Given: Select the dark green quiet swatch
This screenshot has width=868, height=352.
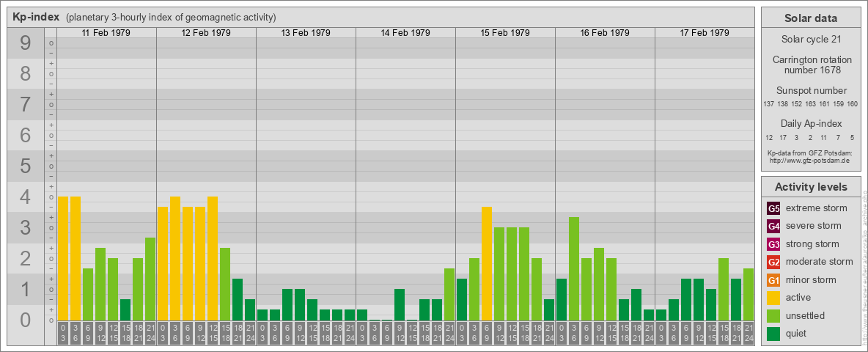Looking at the screenshot, I should point(773,333).
